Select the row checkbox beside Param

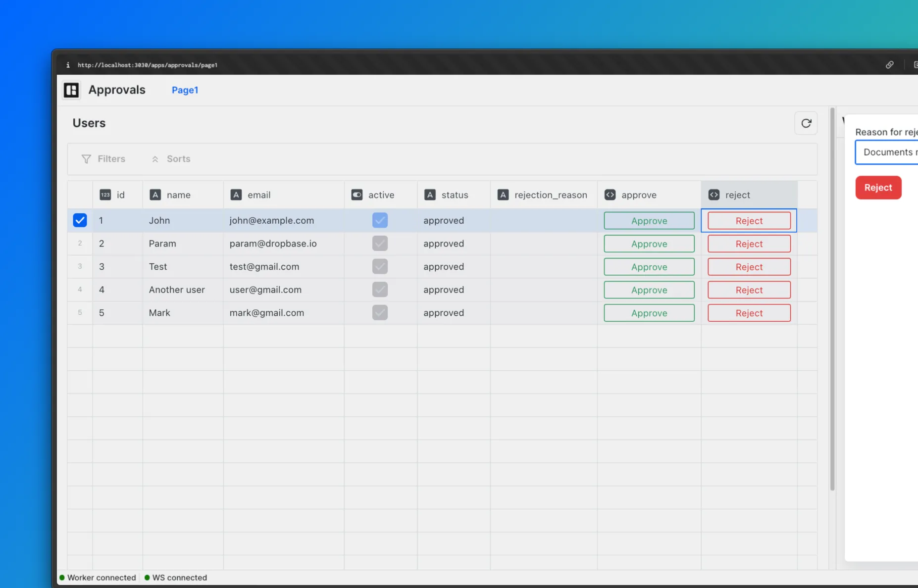tap(80, 243)
